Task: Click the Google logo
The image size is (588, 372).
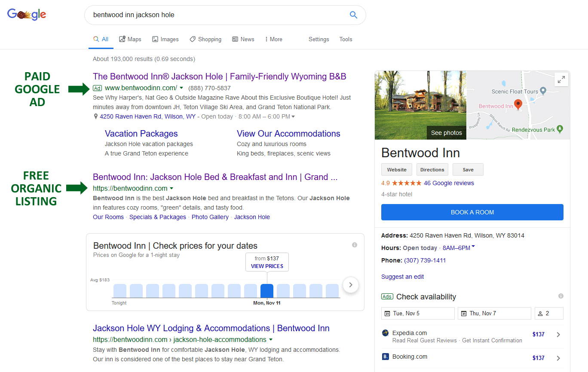Action: (x=27, y=15)
